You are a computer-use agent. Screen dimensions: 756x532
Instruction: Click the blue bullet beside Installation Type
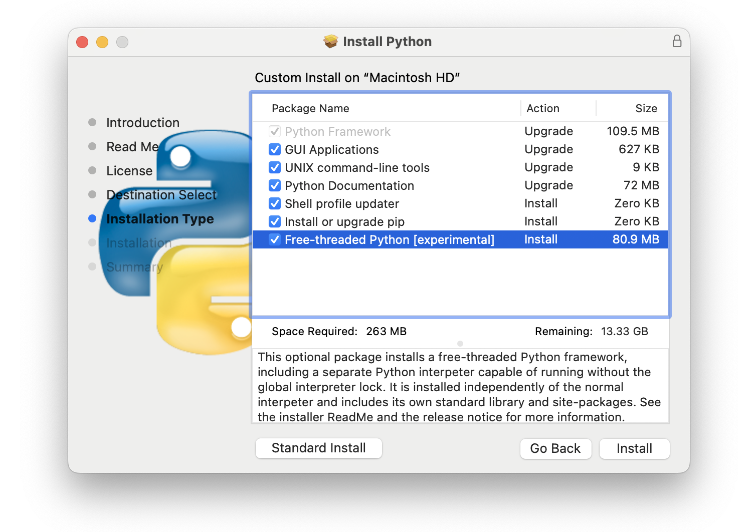[x=92, y=218]
